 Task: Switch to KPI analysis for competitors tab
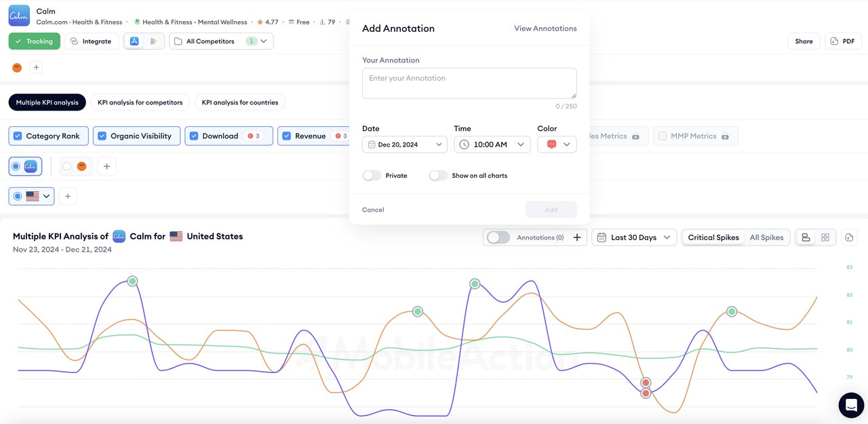pyautogui.click(x=140, y=102)
